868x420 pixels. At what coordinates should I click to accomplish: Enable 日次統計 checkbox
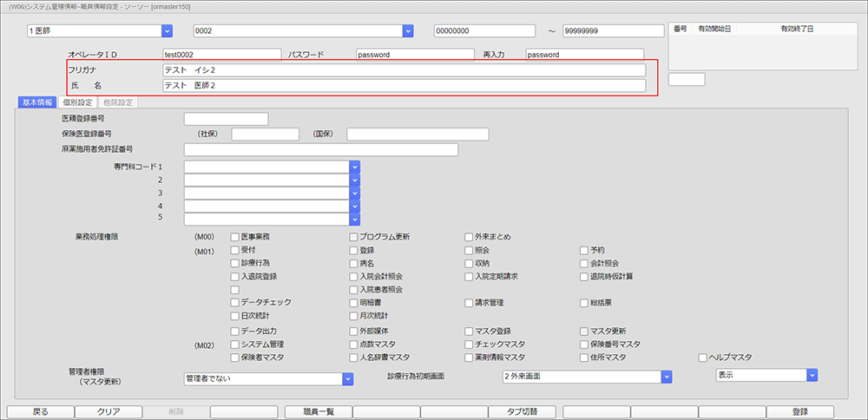click(234, 316)
